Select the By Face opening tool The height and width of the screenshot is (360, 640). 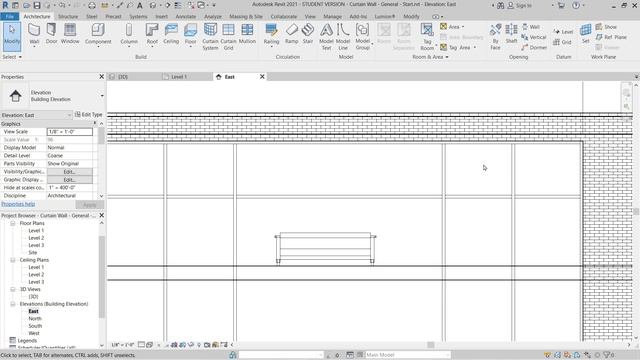pyautogui.click(x=495, y=37)
